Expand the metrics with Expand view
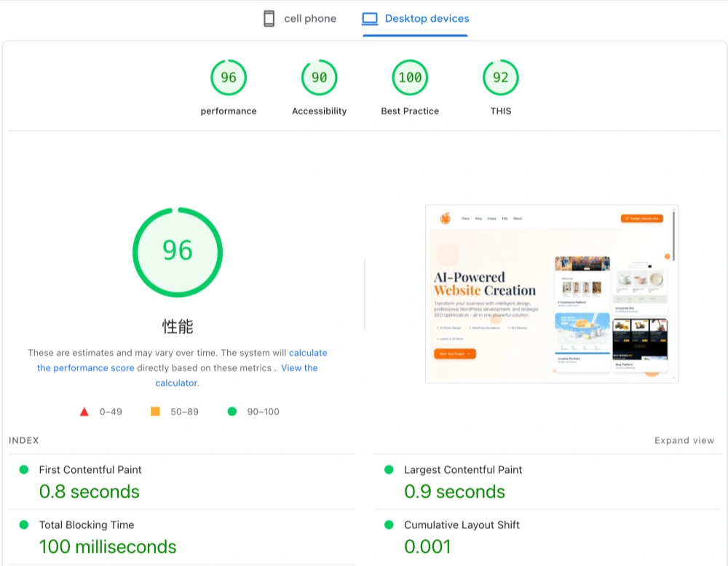728x566 pixels. coord(683,440)
